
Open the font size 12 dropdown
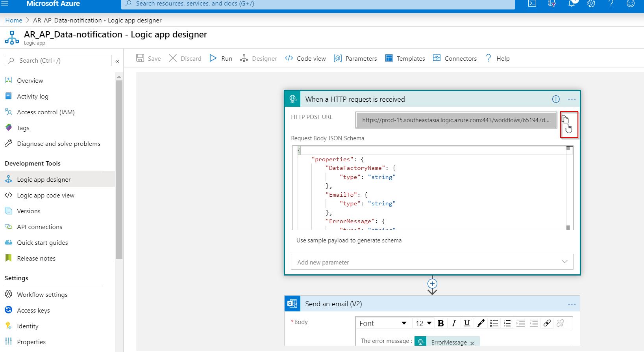click(424, 323)
